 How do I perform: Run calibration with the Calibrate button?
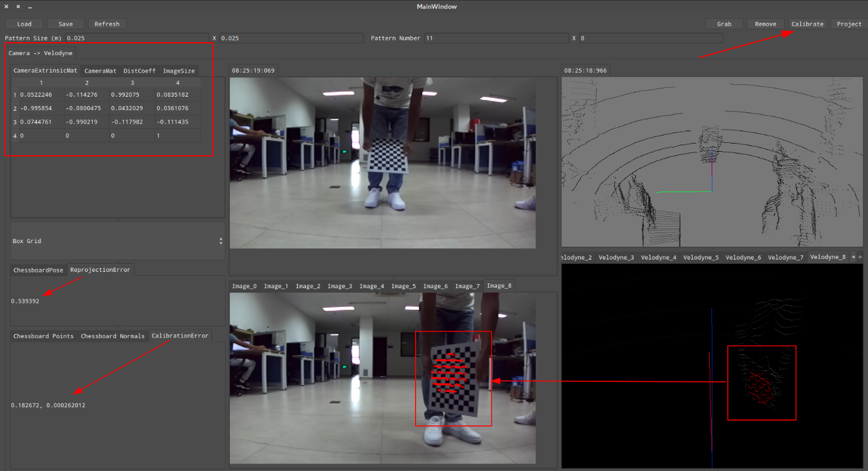[x=808, y=24]
